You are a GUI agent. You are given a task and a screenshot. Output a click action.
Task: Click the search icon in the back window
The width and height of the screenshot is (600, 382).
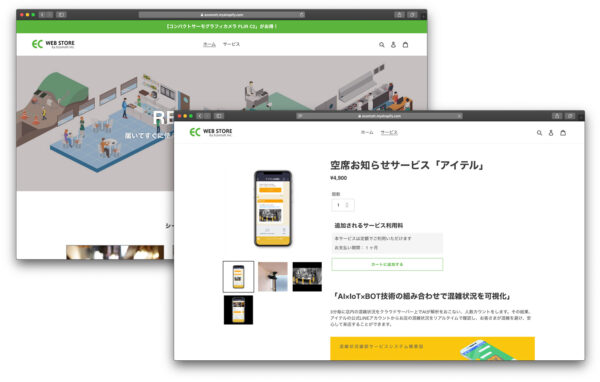(382, 45)
